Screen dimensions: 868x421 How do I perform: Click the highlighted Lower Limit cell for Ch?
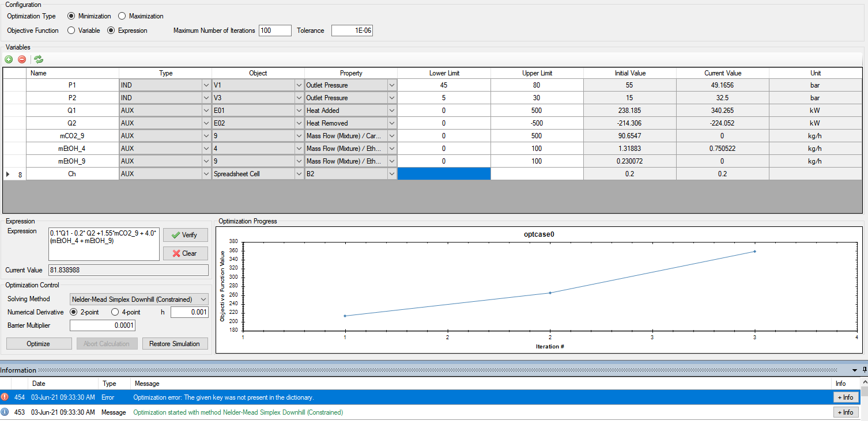click(x=444, y=173)
